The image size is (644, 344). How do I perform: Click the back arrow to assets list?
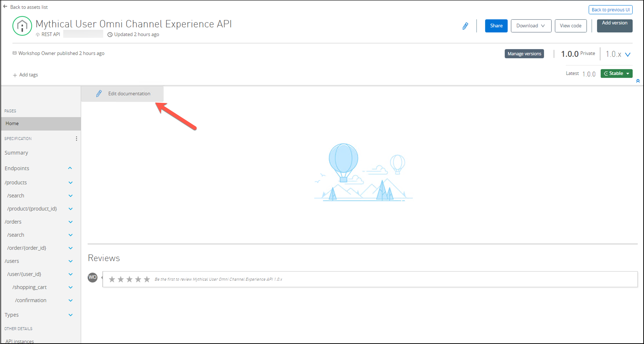pyautogui.click(x=5, y=7)
